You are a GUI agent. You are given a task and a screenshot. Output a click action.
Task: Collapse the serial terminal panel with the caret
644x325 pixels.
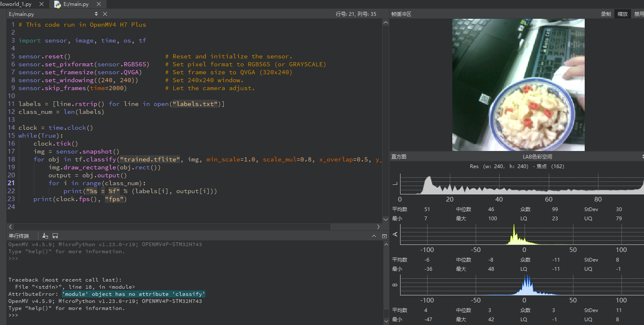coord(374,236)
